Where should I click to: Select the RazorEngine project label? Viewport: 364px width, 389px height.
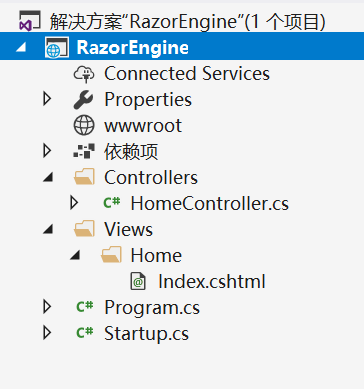(133, 47)
